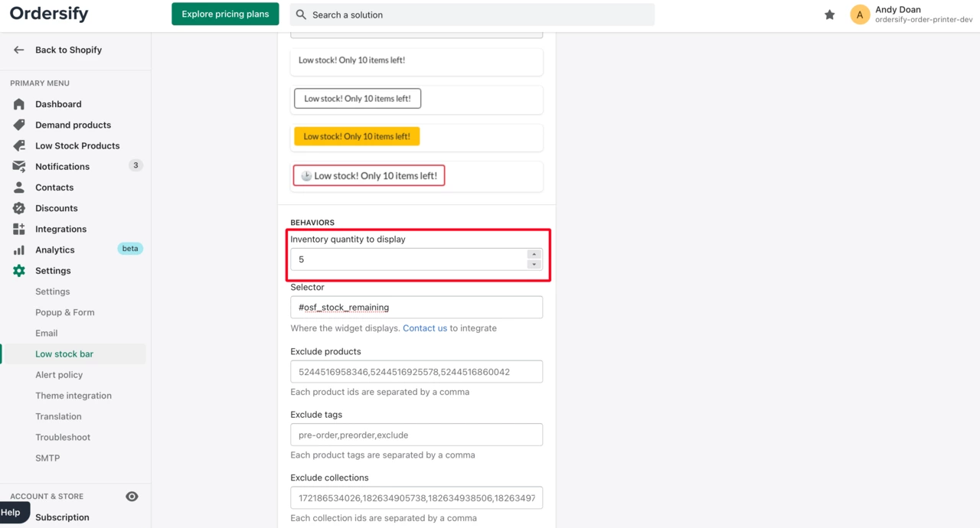Select Theme integration sub-item

click(73, 396)
